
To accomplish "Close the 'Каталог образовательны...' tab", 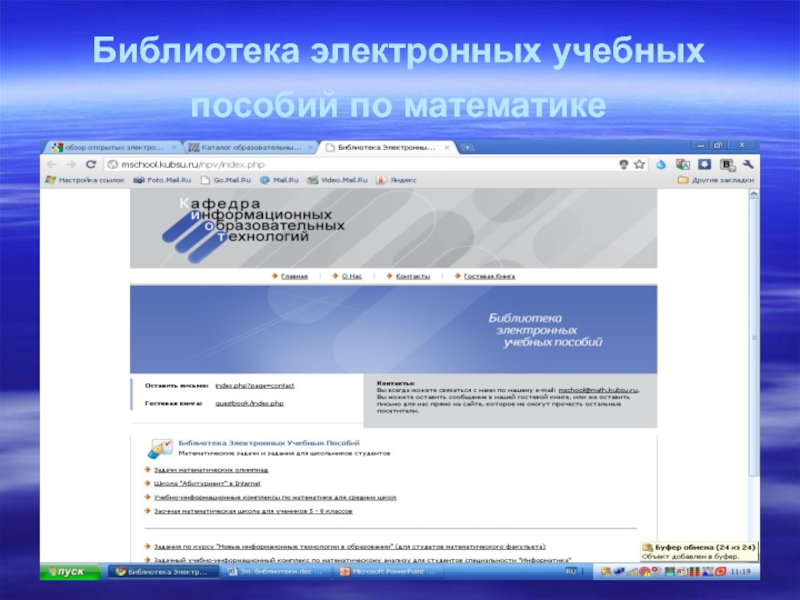I will pyautogui.click(x=310, y=147).
